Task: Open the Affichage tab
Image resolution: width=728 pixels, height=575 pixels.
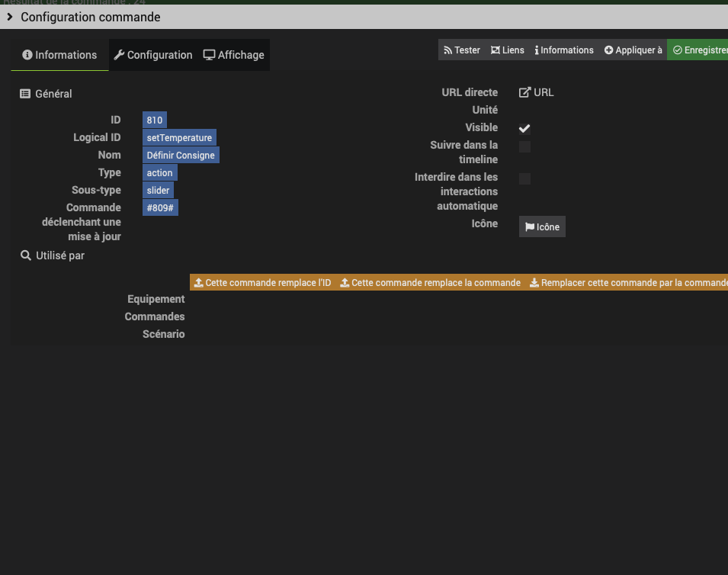Action: [x=233, y=55]
